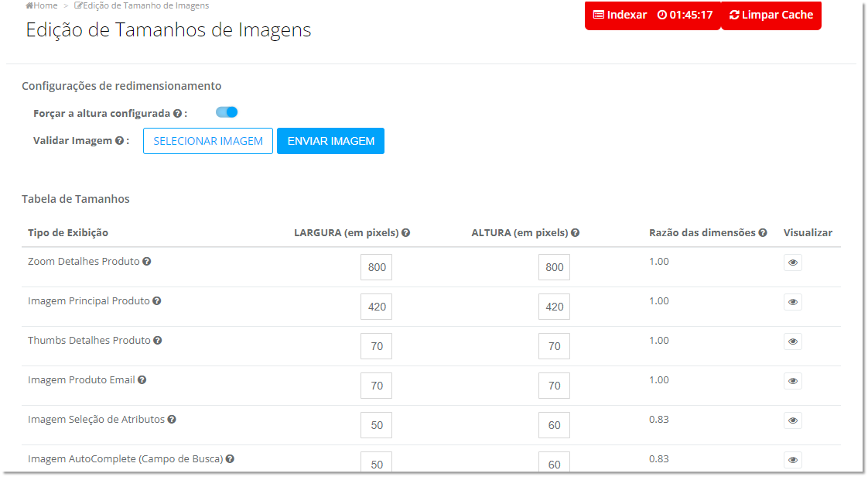Click the Thumbs Detalhes Produto label
Screen dimensions: 868x477
tap(89, 340)
